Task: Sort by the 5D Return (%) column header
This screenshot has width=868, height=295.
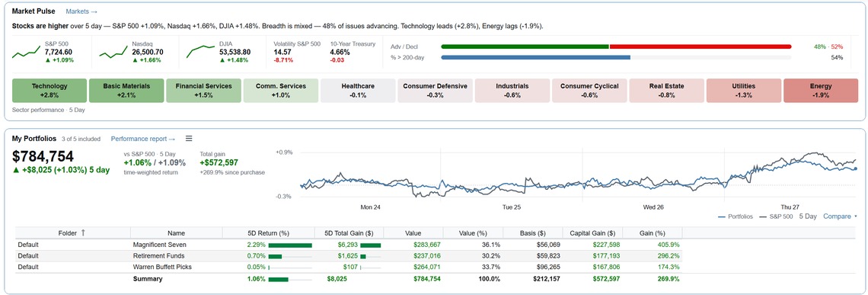Action: [x=268, y=233]
